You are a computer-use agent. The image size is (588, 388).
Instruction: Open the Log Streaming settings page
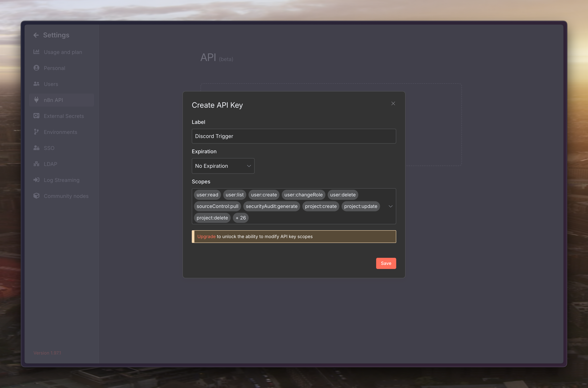click(62, 180)
